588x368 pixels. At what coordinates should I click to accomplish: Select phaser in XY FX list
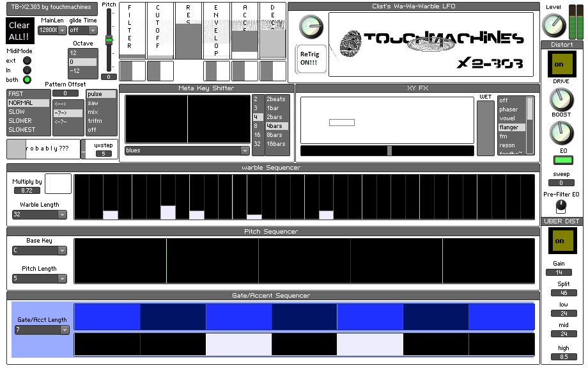click(511, 109)
